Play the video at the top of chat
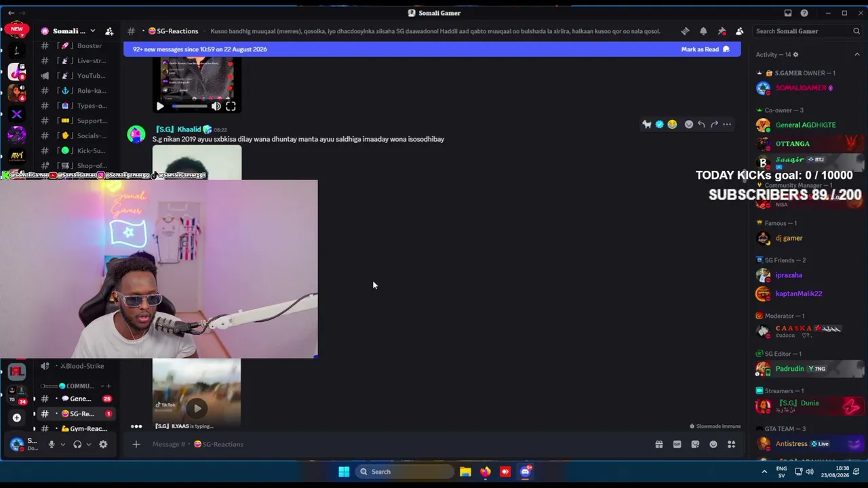868x488 pixels. click(x=160, y=106)
